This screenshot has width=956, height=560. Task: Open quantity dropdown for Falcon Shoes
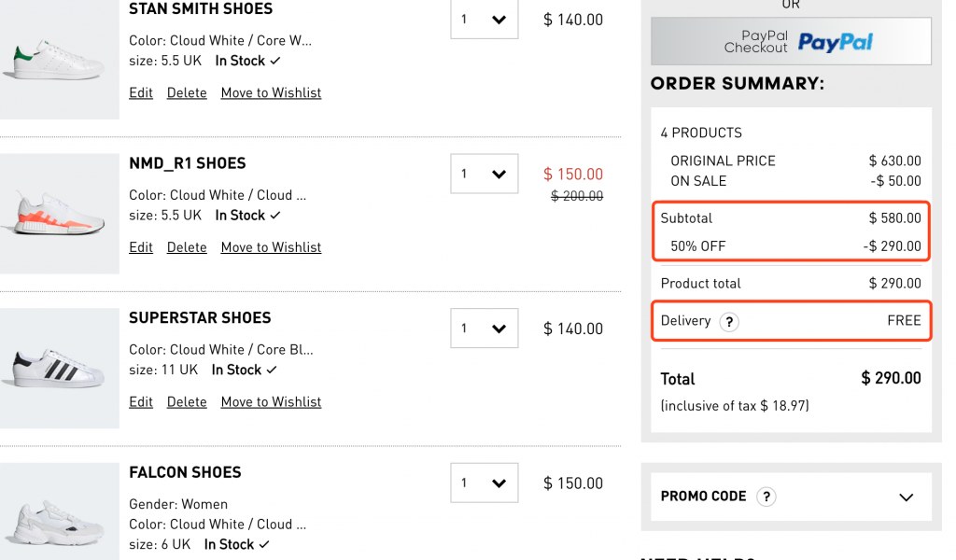[485, 483]
